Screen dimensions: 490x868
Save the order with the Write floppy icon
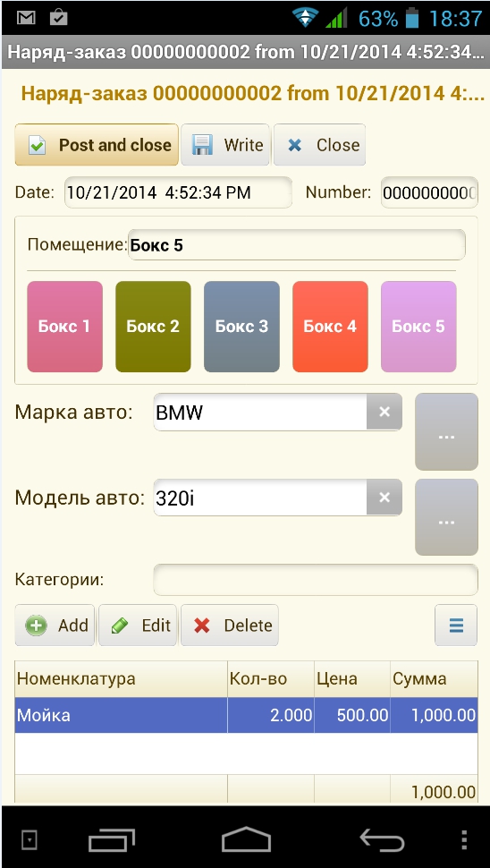225,144
